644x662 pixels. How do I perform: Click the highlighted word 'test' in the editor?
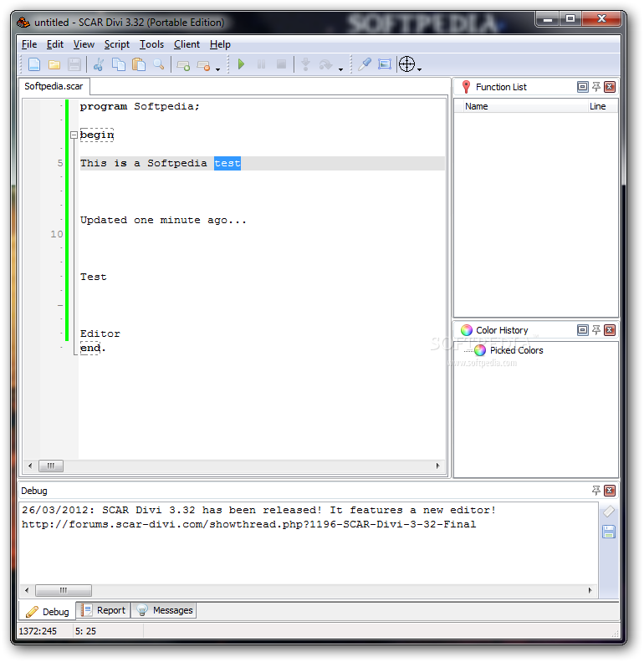(x=227, y=163)
